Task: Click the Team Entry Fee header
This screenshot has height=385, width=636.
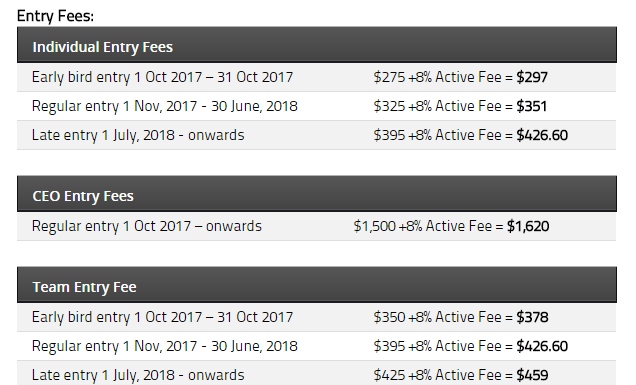Action: pyautogui.click(x=316, y=285)
